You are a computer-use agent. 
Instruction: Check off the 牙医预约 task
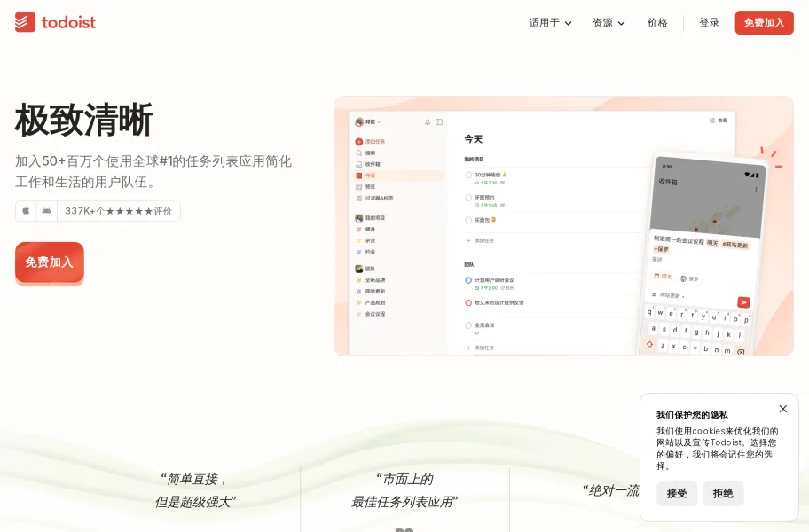[x=468, y=198]
